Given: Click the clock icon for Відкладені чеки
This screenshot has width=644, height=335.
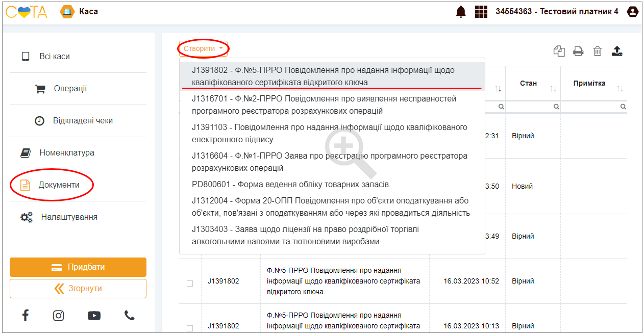Looking at the screenshot, I should point(39,121).
